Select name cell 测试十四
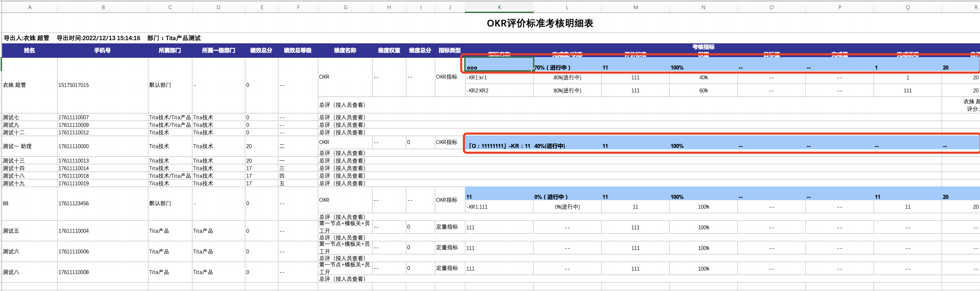The height and width of the screenshot is (291, 980). pos(30,168)
